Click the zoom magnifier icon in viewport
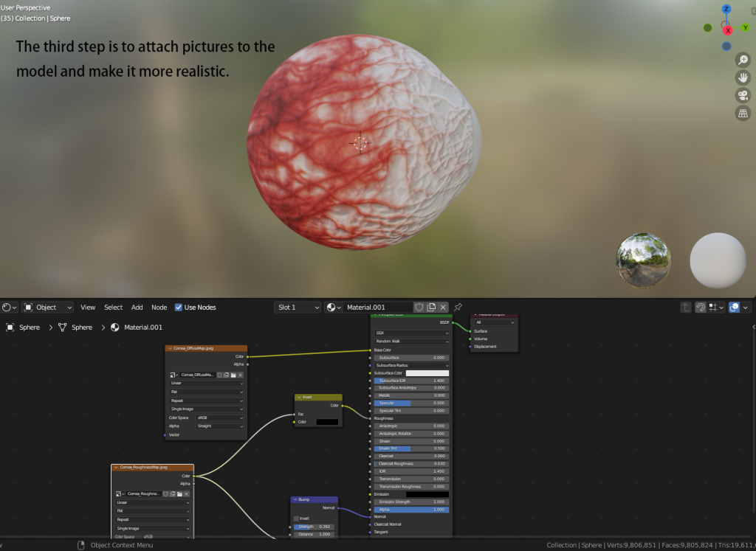756x551 pixels. pos(743,60)
